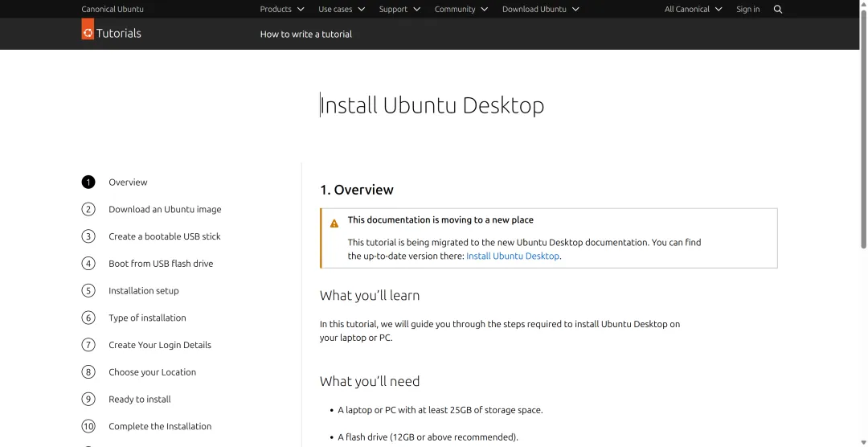
Task: Open Complete the Installation step
Action: [160, 427]
